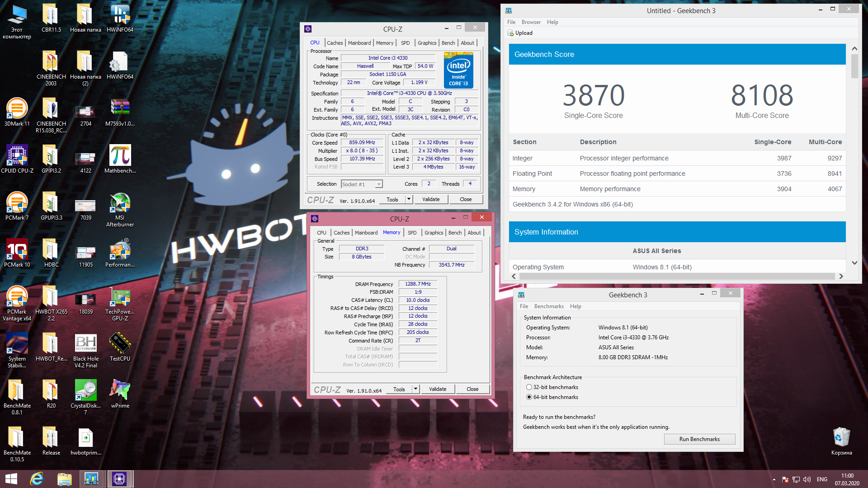
Task: Click Tools button in Memory CPU-Z window
Action: click(399, 389)
